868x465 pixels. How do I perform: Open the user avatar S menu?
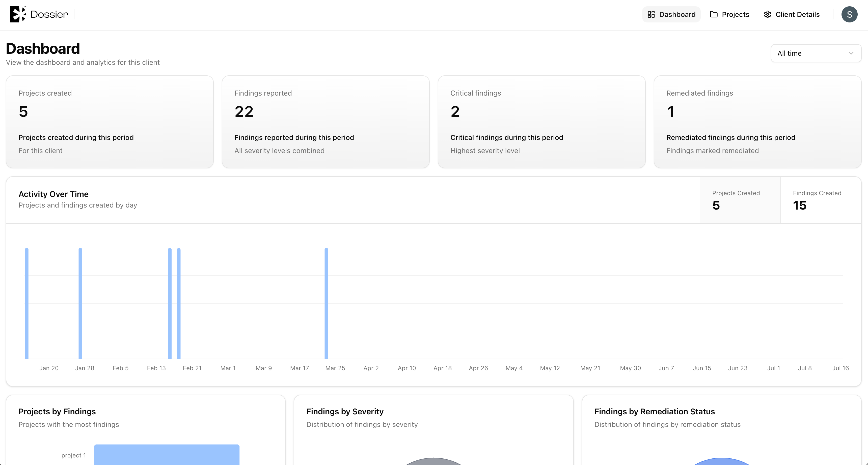pos(849,14)
